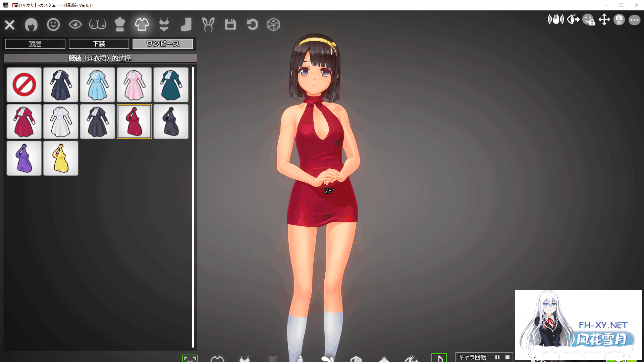This screenshot has width=644, height=362.
Task: Open the underwear customization panel
Action: (x=164, y=24)
